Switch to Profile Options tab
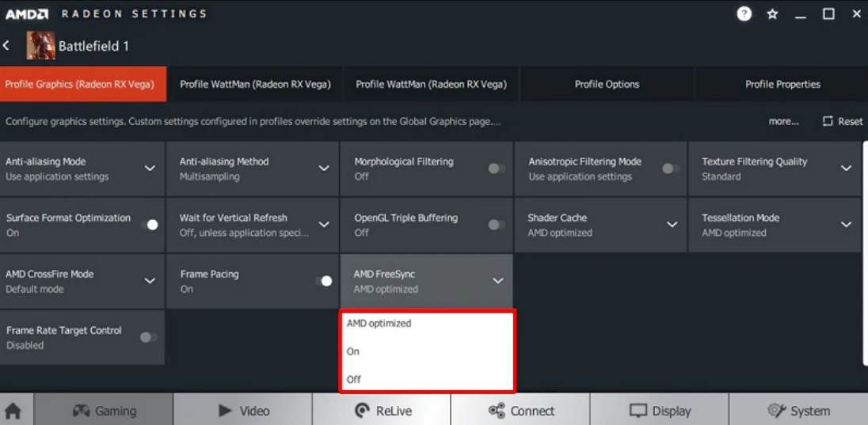The image size is (868, 425). [x=607, y=84]
